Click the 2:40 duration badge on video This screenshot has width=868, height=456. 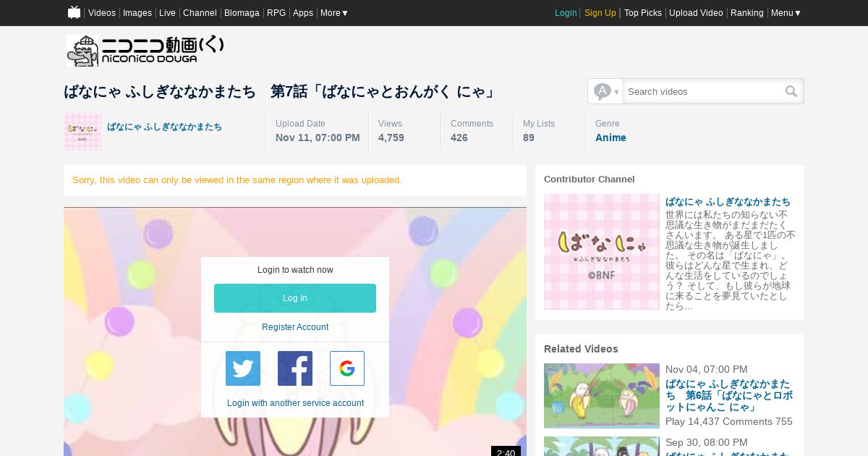[x=506, y=452]
